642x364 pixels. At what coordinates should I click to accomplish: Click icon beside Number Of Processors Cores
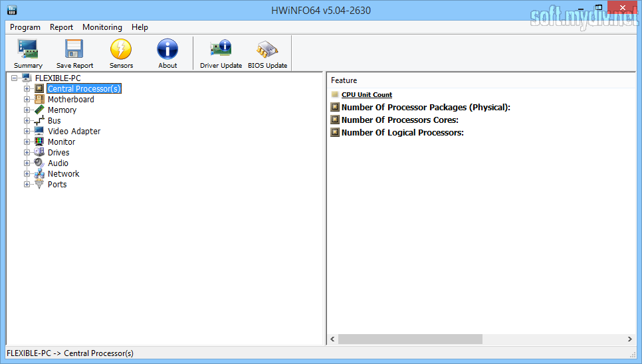[335, 120]
